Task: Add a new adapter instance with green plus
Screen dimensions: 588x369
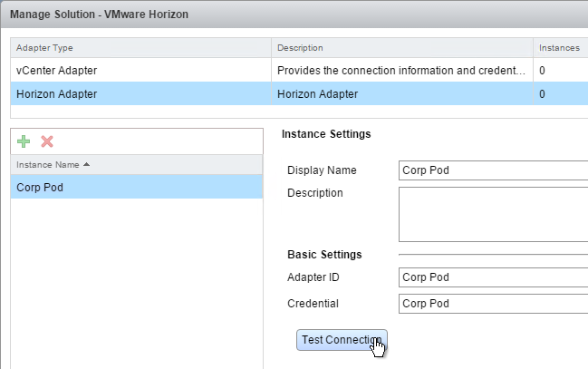Action: click(x=24, y=141)
